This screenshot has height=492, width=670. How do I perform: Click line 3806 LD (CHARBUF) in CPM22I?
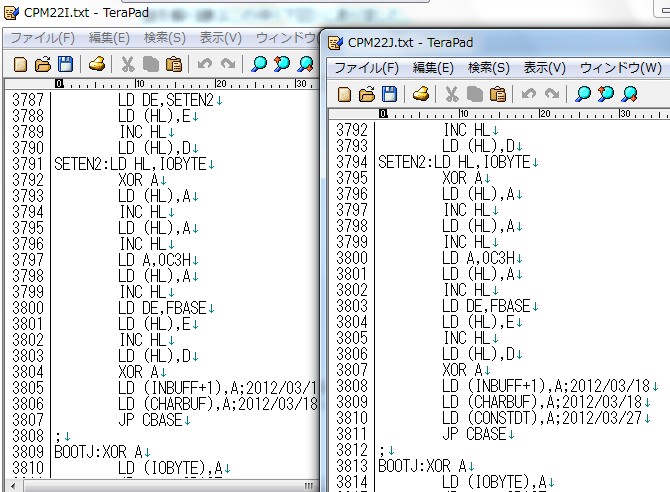[217, 404]
